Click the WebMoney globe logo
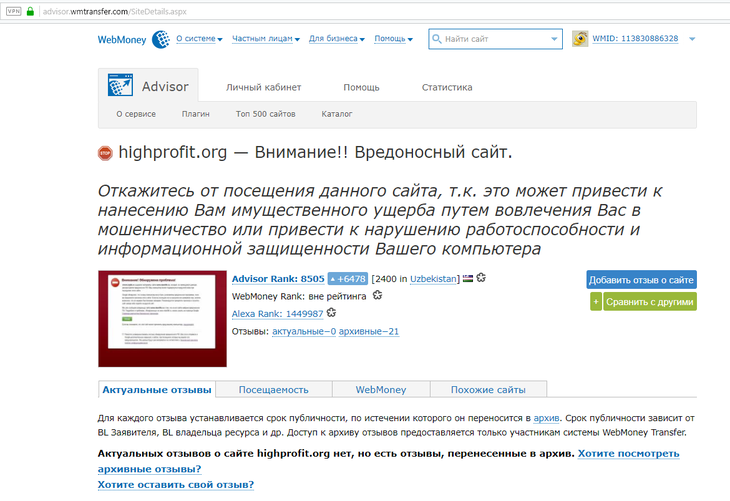730x501 pixels. click(x=160, y=39)
